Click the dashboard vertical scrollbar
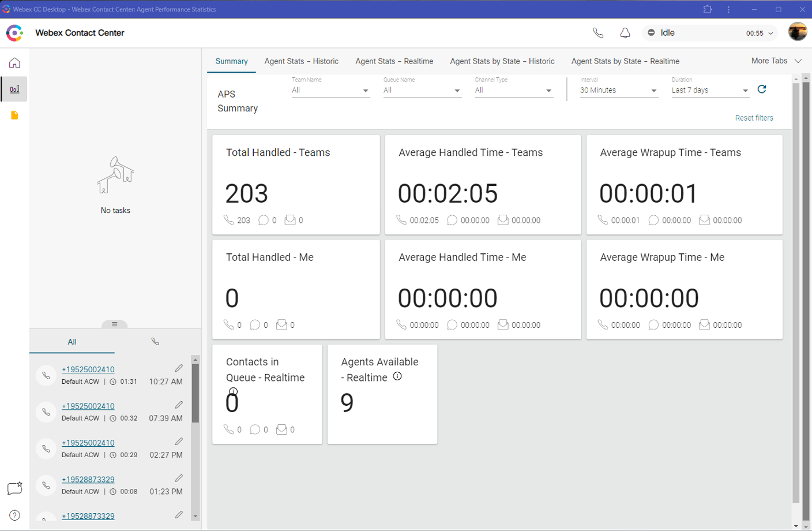The image size is (812, 531). [796, 293]
